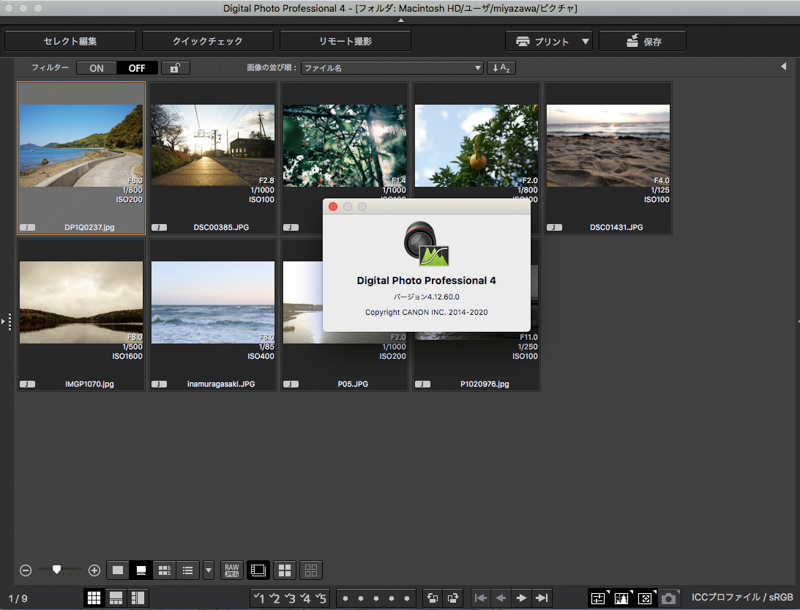Image resolution: width=800 pixels, height=610 pixels.
Task: Apply check mark 1 to the image
Action: 259,598
